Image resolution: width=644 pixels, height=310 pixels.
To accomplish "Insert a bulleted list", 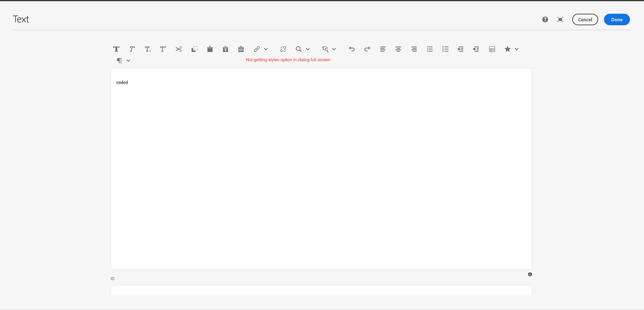I will 430,49.
